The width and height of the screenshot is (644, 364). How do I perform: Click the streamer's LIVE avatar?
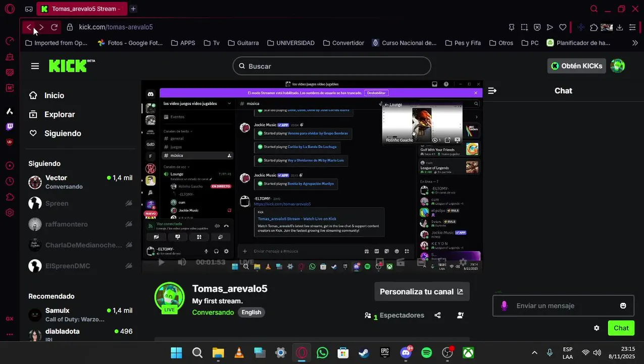169,297
